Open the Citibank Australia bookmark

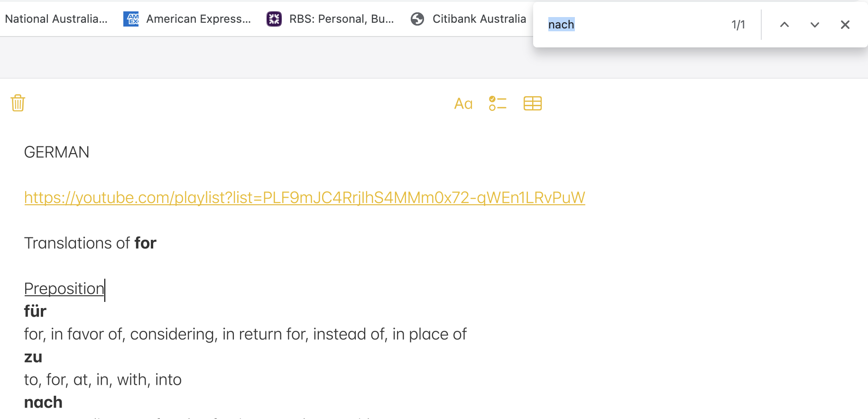click(x=469, y=19)
